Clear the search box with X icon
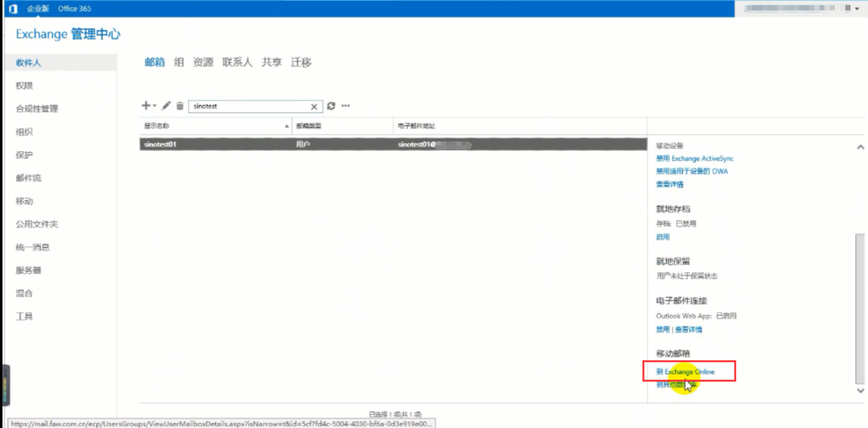Image resolution: width=868 pixels, height=428 pixels. pos(314,107)
